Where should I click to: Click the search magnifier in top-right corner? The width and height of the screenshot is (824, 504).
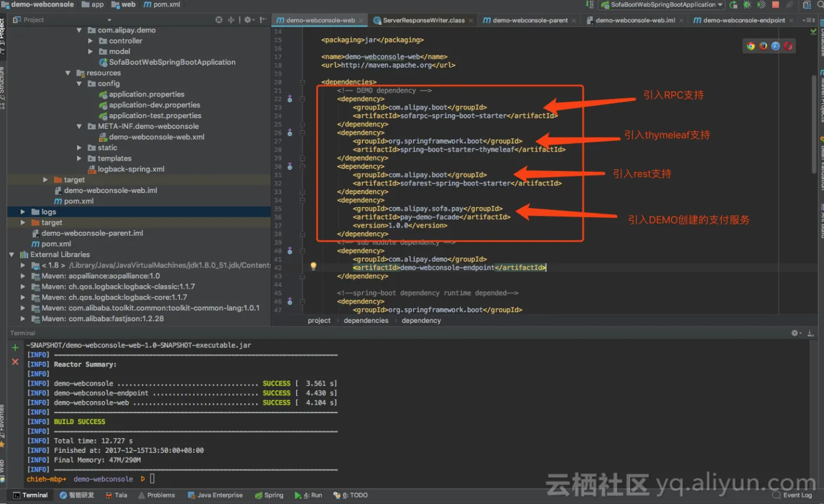(820, 5)
